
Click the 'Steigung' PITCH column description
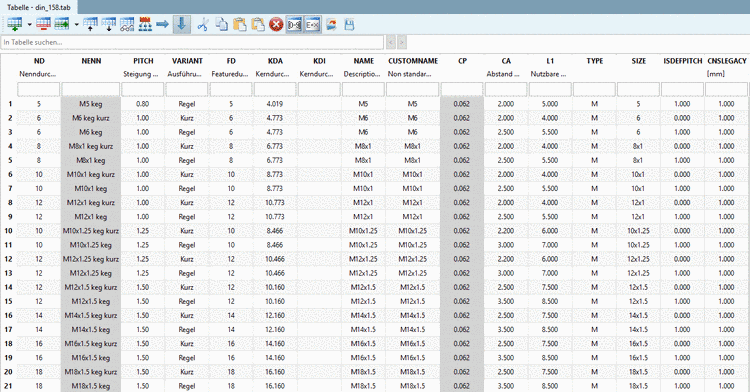coord(141,74)
